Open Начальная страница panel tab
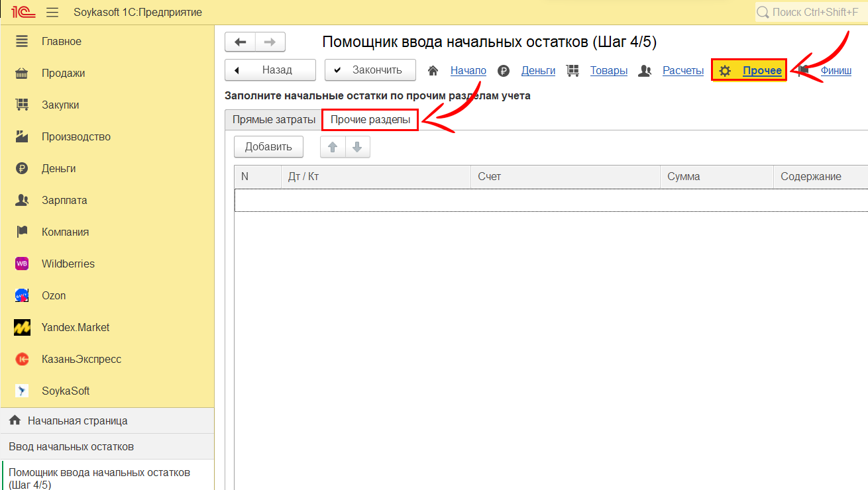 point(107,420)
